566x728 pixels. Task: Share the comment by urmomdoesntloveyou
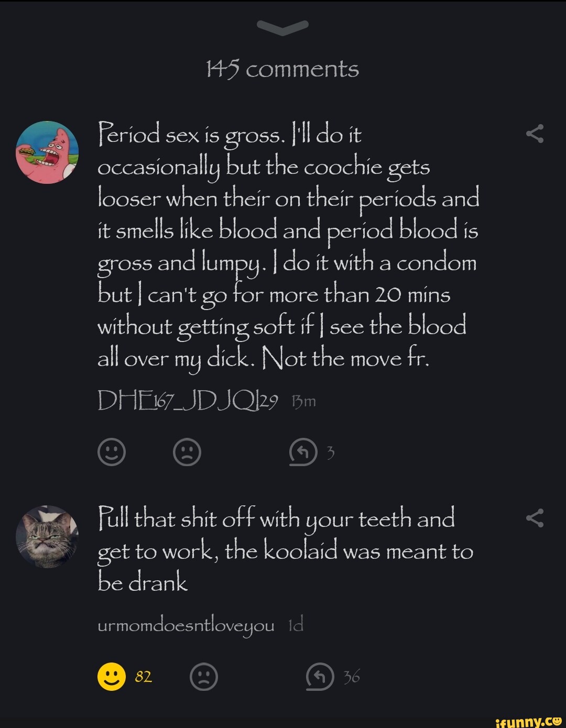pos(535,518)
